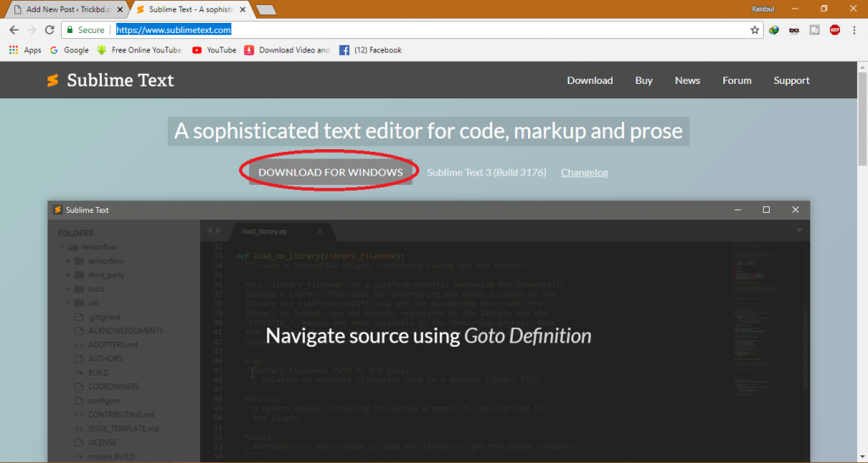
Task: Reload the page with refresh icon
Action: (49, 30)
